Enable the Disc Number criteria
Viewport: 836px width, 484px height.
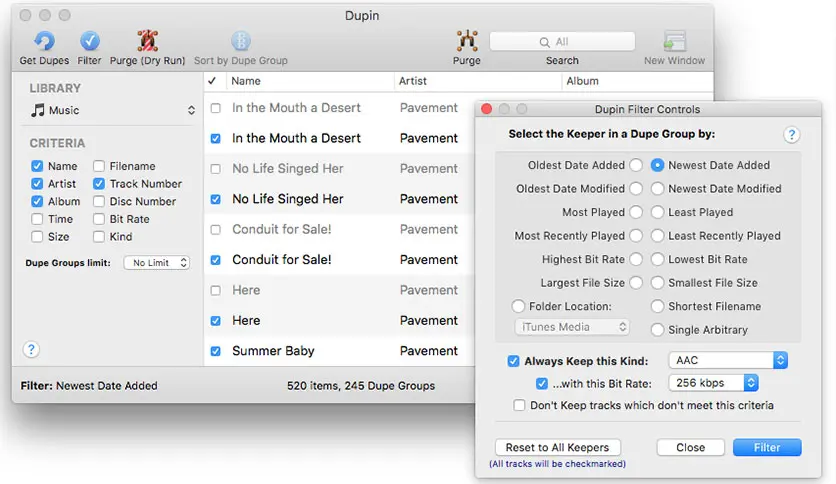99,201
